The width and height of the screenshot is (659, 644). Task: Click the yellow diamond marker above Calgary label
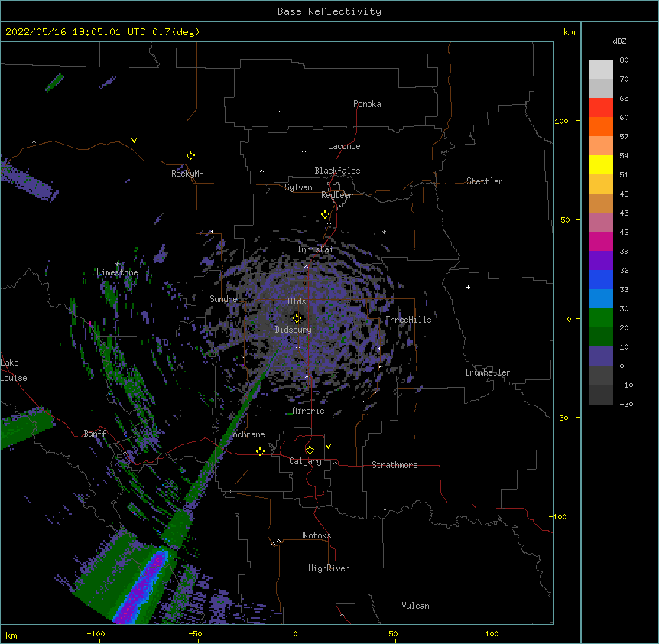(310, 450)
